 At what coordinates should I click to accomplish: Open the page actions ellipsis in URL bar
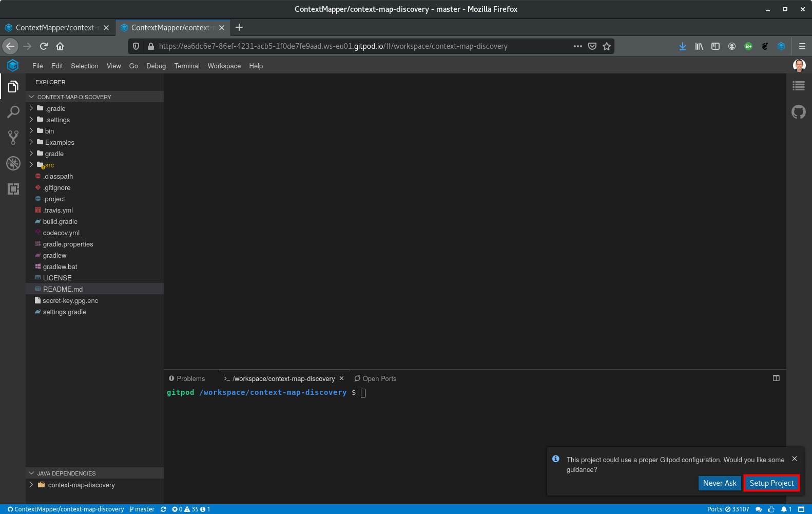[x=578, y=46]
